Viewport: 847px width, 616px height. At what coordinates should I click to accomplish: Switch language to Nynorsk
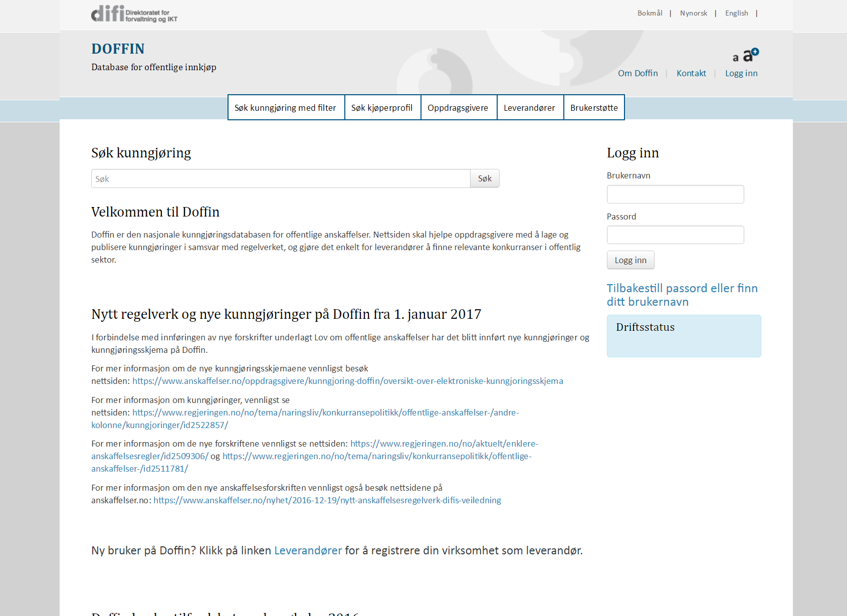point(694,13)
